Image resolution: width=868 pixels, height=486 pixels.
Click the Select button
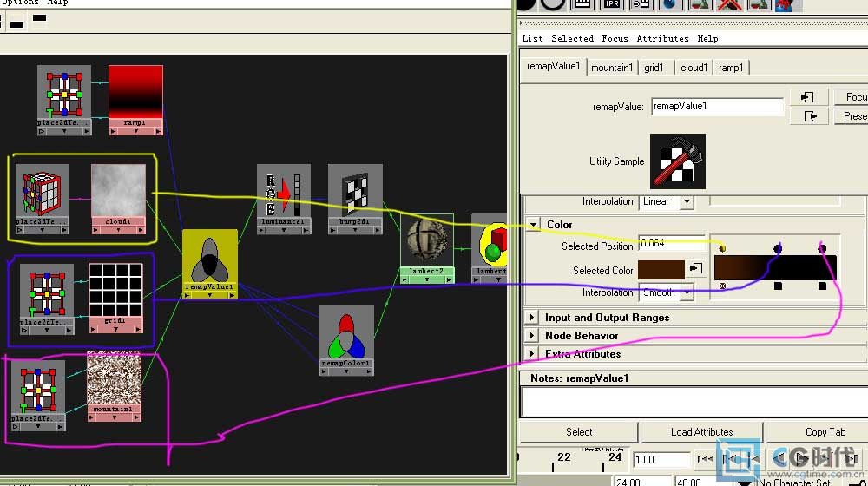click(x=579, y=431)
